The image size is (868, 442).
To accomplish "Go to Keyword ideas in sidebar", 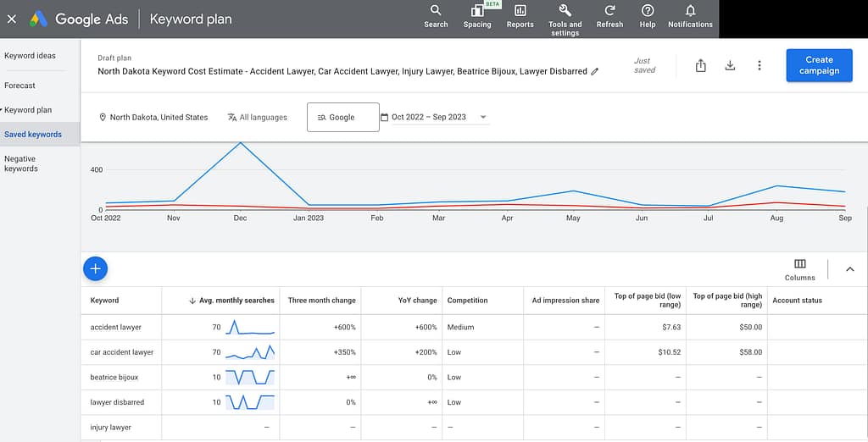I will pos(30,55).
